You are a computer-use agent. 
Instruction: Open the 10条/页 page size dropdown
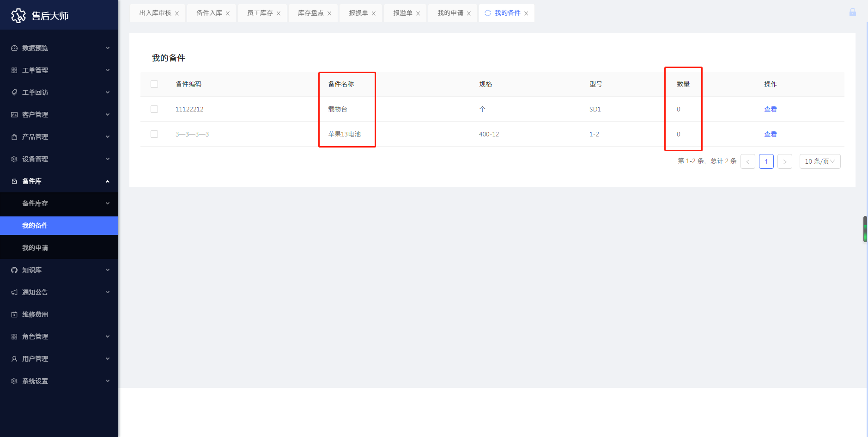[819, 161]
